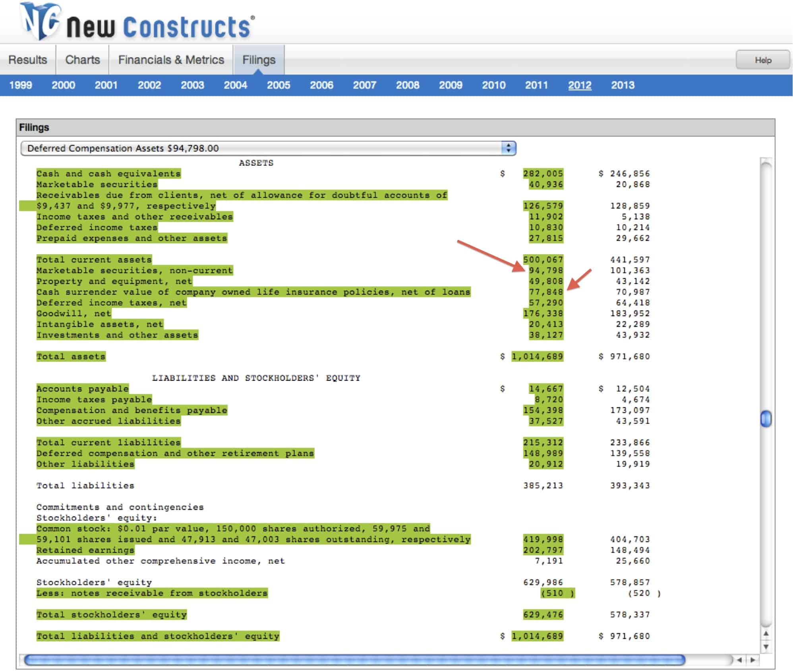Select year 2004 filings
Image resolution: width=793 pixels, height=672 pixels.
click(236, 85)
